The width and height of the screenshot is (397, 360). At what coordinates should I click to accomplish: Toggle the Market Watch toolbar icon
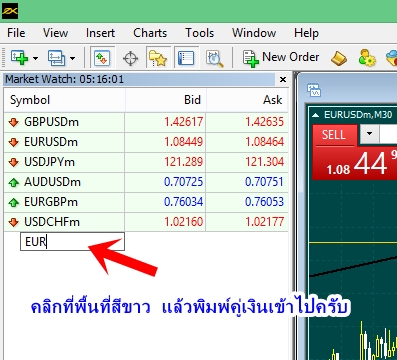pos(103,58)
